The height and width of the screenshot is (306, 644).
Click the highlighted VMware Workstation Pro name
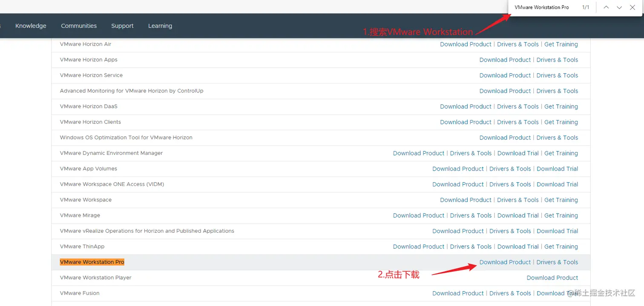pos(92,262)
